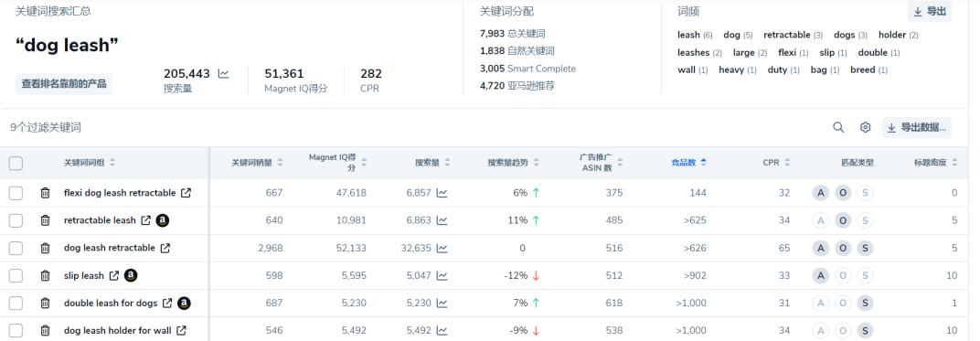The image size is (980, 341).
Task: Click S match badge in dog leash retractable row
Action: [865, 248]
